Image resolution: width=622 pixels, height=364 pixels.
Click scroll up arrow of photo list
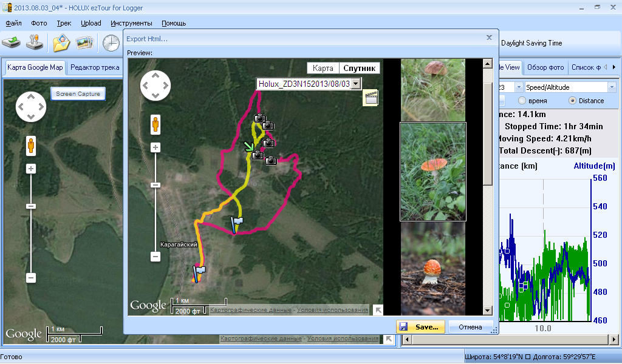488,64
